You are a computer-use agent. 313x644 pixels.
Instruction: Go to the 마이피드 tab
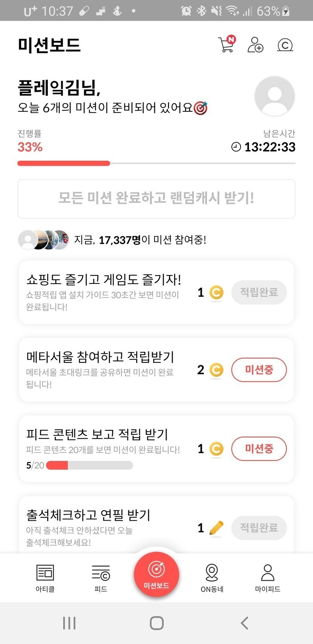268,578
